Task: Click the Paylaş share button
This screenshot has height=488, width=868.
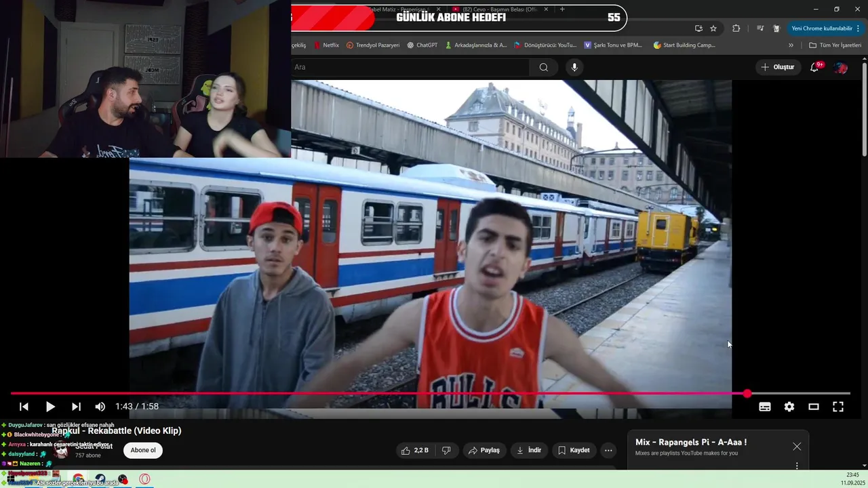Action: pos(484,451)
